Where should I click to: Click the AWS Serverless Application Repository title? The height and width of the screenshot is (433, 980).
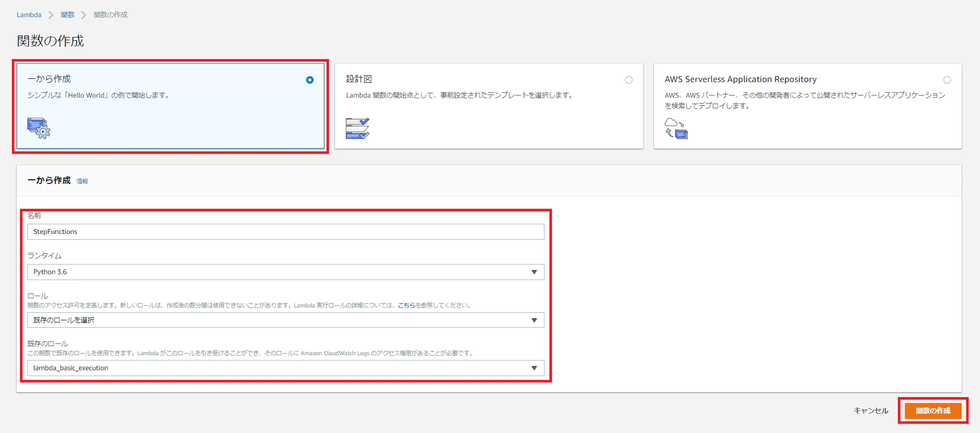coord(741,79)
